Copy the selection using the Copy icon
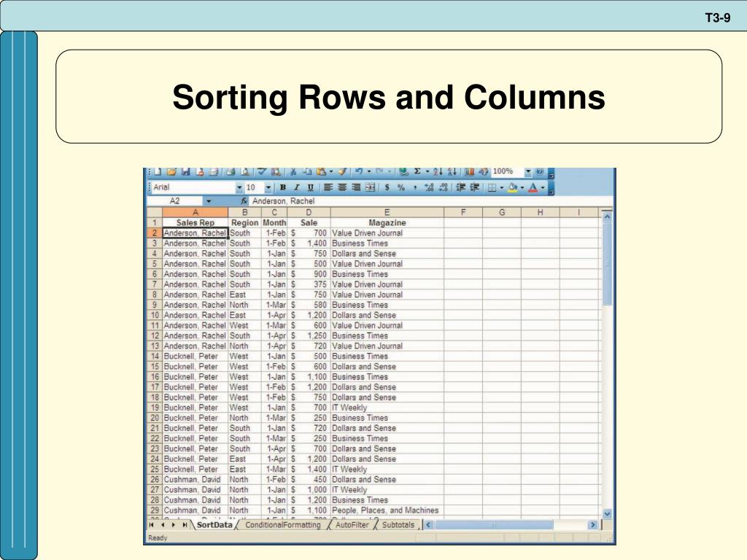Screen dimensions: 747x560 [x=307, y=172]
